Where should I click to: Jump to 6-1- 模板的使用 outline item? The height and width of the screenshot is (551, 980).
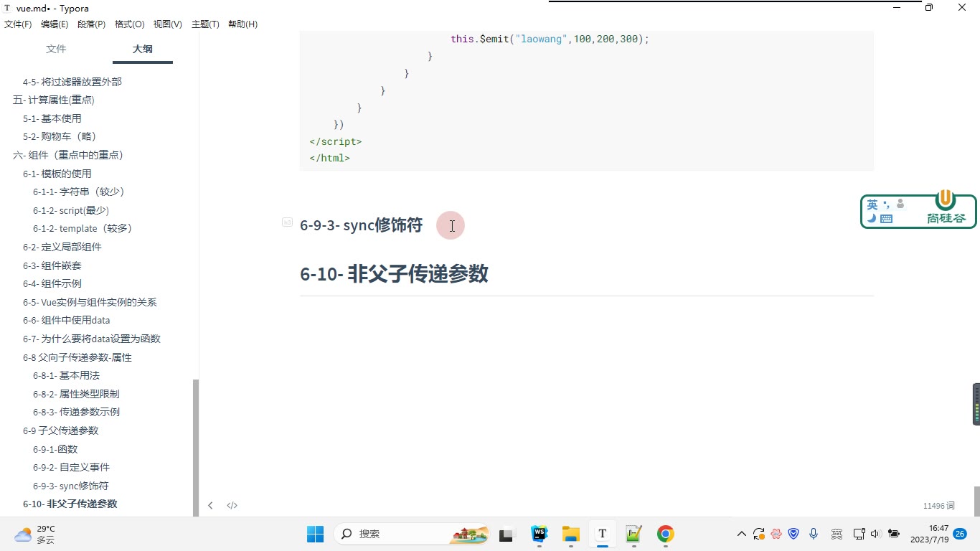tap(57, 174)
